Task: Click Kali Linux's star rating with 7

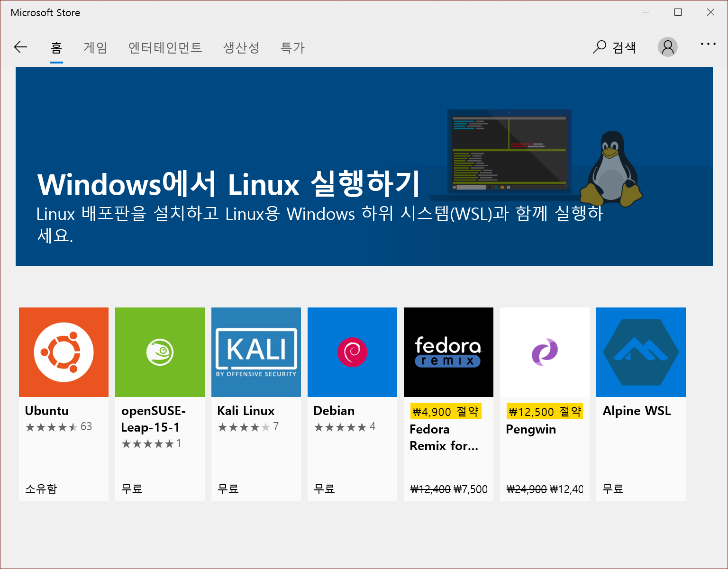Action: (248, 427)
